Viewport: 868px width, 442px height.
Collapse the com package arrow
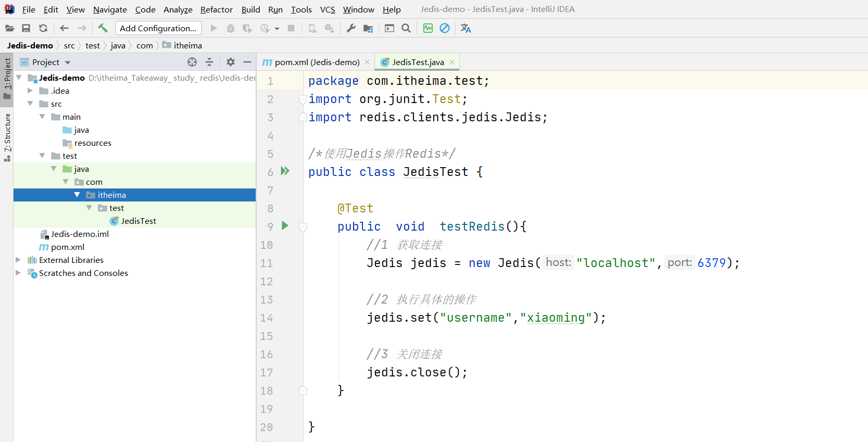[x=66, y=182]
